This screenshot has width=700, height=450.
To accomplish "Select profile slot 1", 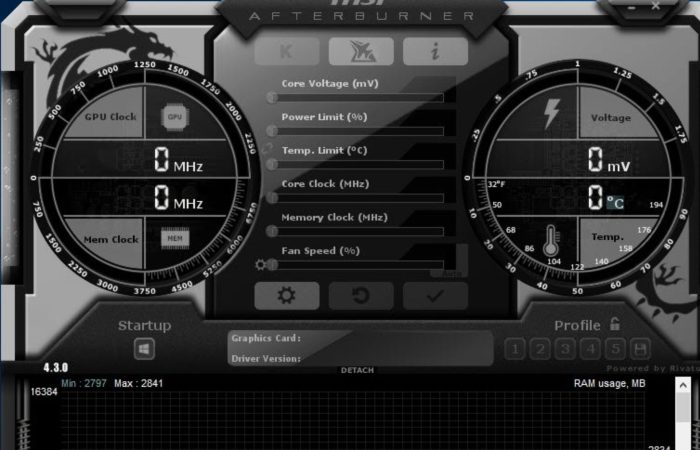I will (x=515, y=349).
